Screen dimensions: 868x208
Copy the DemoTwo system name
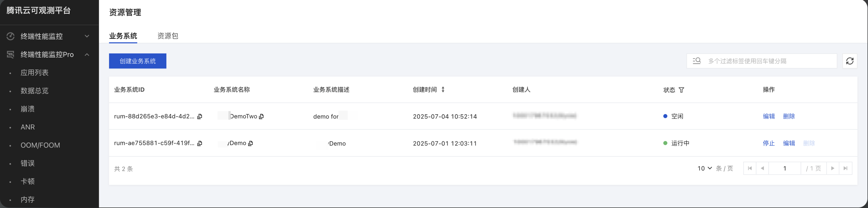tap(261, 117)
